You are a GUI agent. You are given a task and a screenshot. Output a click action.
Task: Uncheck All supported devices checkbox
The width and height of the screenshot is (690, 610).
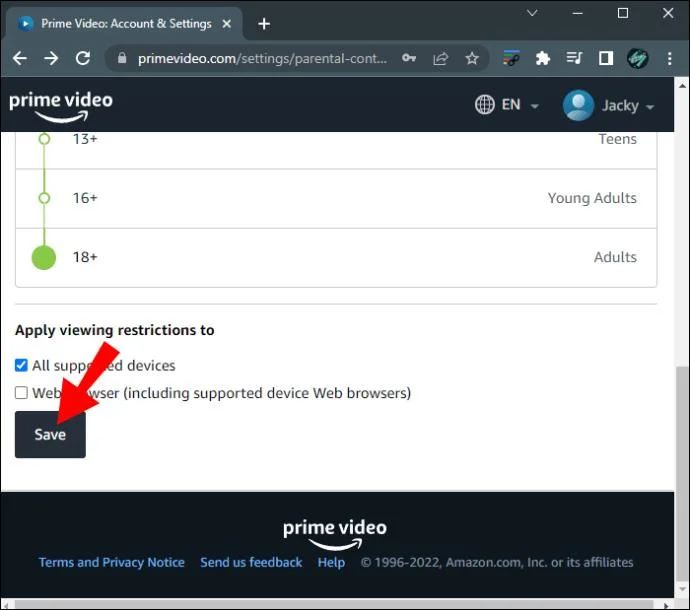pos(21,365)
